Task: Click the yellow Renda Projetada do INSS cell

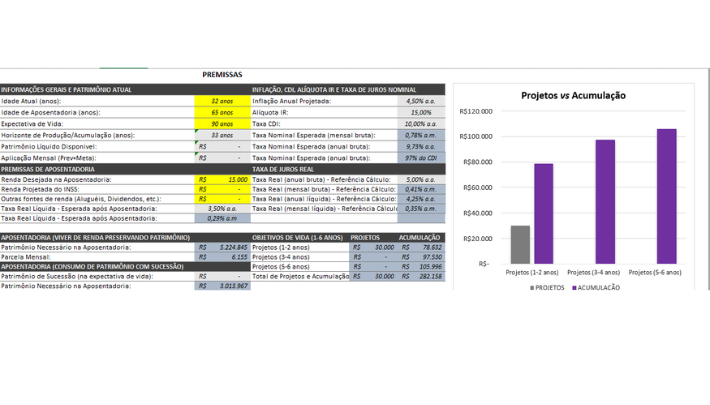Action: tap(221, 189)
